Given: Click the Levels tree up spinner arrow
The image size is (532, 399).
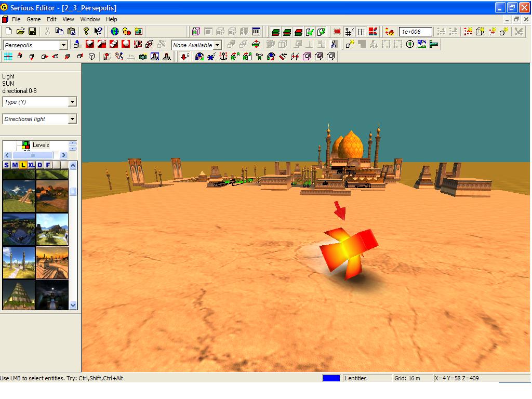Looking at the screenshot, I should (x=73, y=143).
